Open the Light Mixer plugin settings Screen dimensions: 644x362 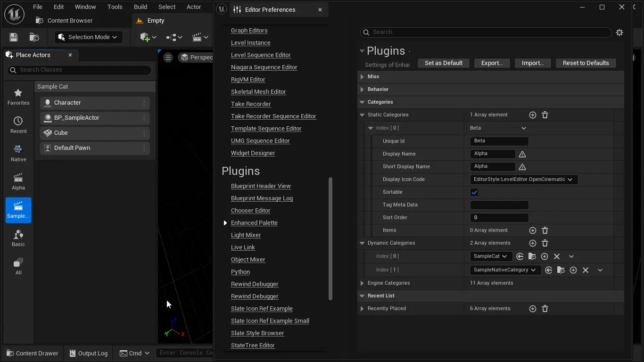click(246, 235)
